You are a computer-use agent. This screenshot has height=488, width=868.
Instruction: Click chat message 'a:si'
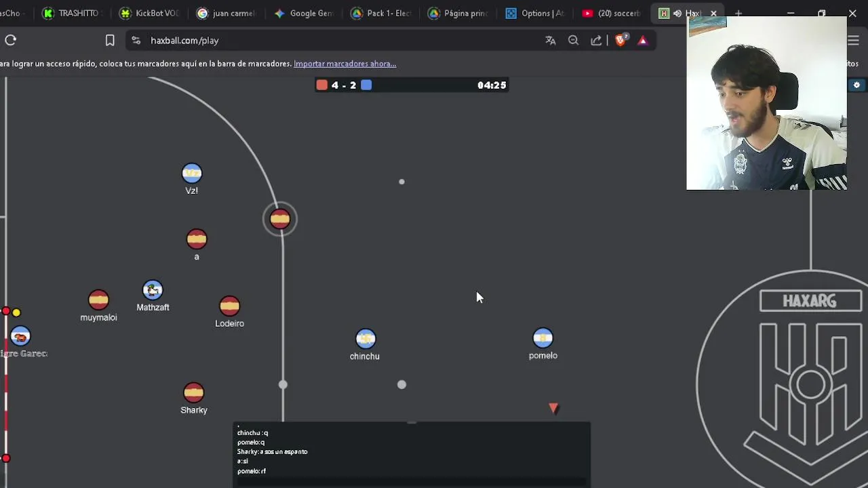pos(242,461)
